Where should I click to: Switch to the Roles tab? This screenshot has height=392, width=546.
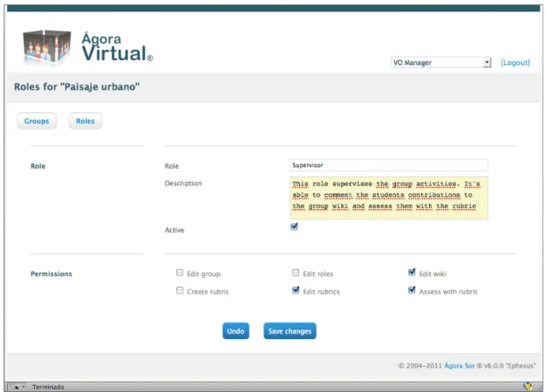click(85, 121)
